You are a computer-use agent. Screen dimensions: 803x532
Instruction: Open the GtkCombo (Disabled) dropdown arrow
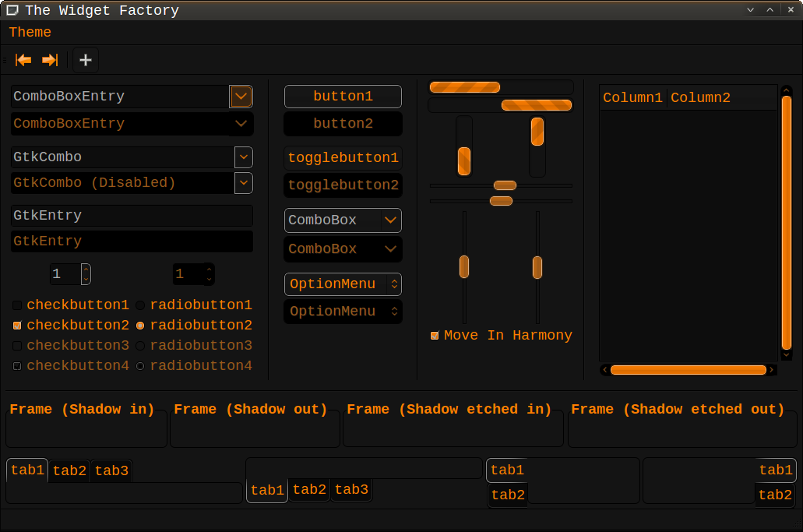tap(244, 183)
